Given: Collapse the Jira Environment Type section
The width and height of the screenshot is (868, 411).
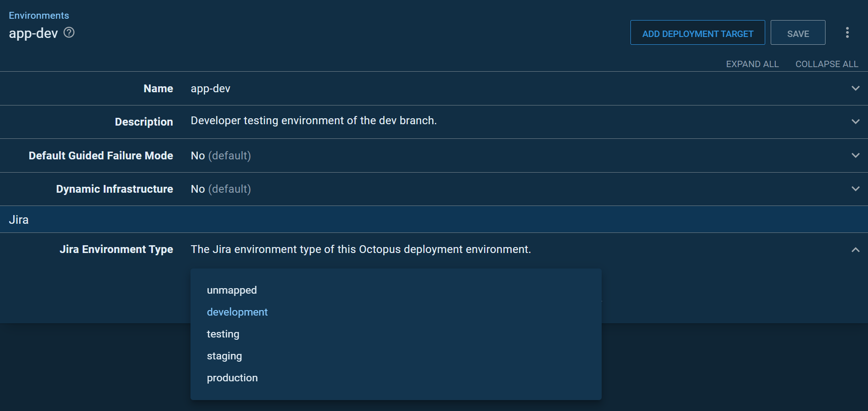Looking at the screenshot, I should click(856, 250).
